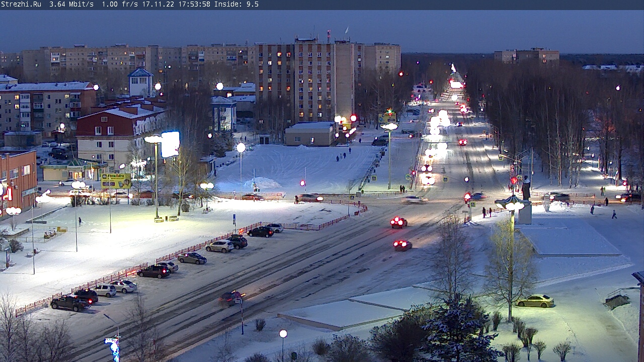The height and width of the screenshot is (362, 644).
Task: Click the 1.00 fr/s frame rate text
Action: [120, 4]
